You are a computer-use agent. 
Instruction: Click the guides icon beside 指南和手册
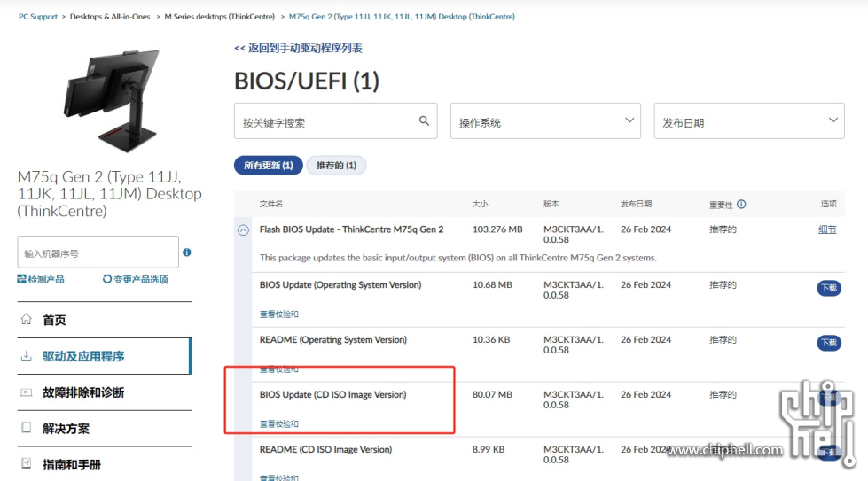click(26, 463)
